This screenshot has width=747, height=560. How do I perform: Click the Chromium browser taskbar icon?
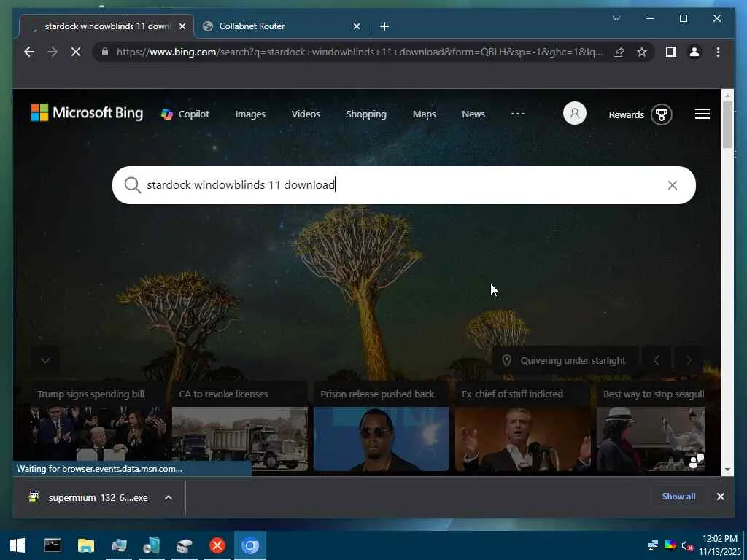[x=250, y=545]
